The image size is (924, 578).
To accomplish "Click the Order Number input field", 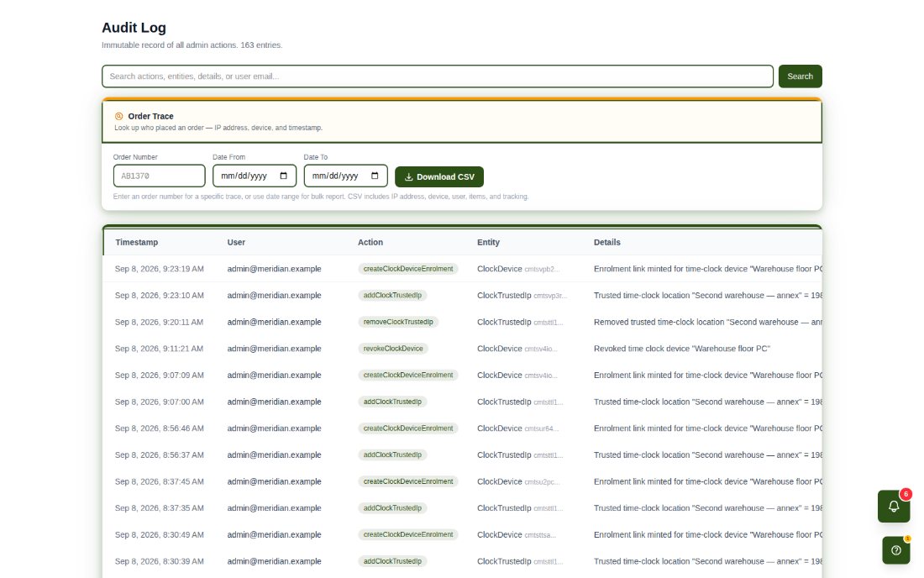I will coord(159,176).
